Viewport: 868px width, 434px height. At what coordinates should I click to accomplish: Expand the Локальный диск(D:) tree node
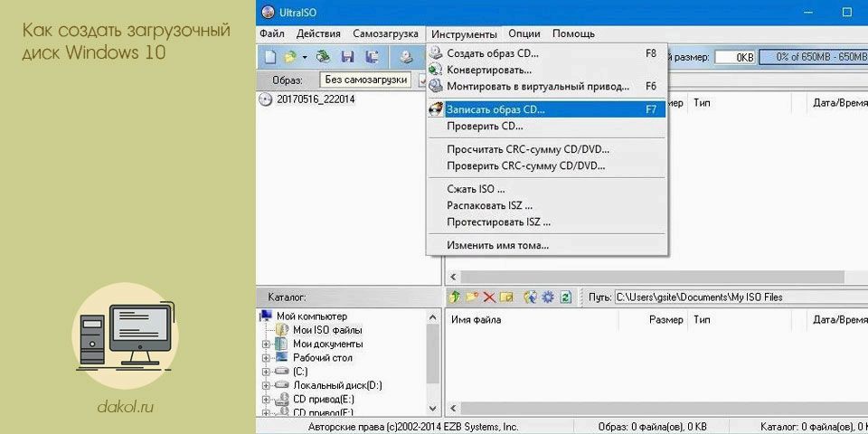266,386
